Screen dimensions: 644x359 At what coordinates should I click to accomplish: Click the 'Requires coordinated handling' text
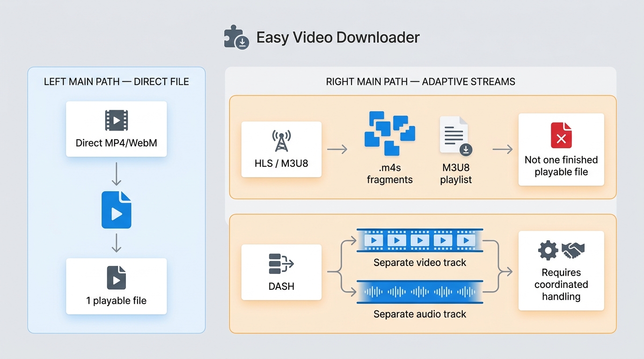coord(561,284)
